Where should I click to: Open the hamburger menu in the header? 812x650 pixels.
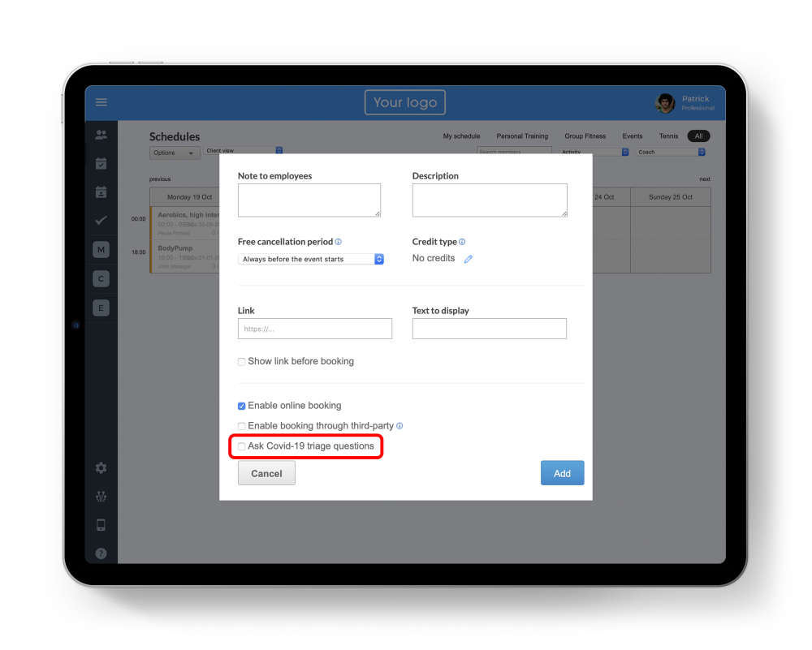[101, 102]
